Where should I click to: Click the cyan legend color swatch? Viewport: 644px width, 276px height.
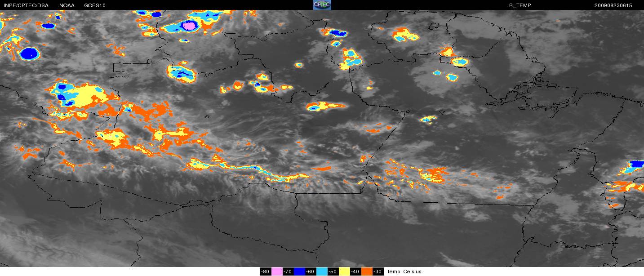[x=322, y=272]
